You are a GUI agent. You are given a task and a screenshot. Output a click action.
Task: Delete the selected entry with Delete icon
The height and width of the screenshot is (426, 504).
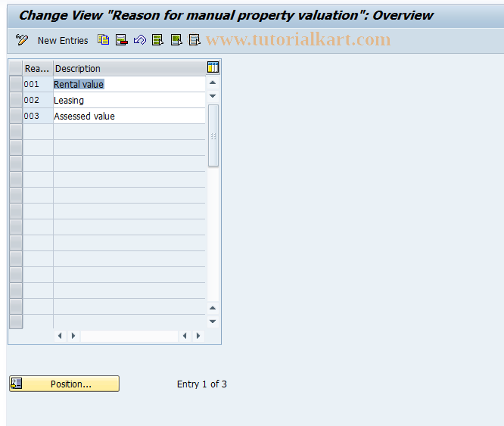coord(122,40)
